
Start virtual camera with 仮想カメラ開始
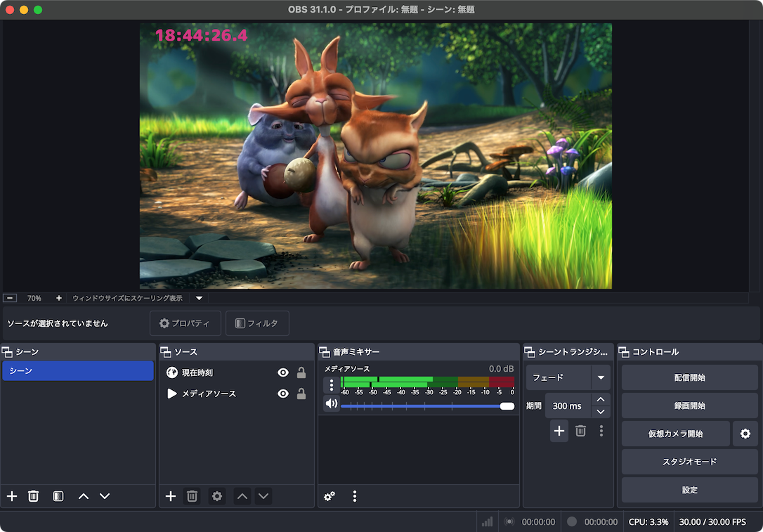(675, 433)
